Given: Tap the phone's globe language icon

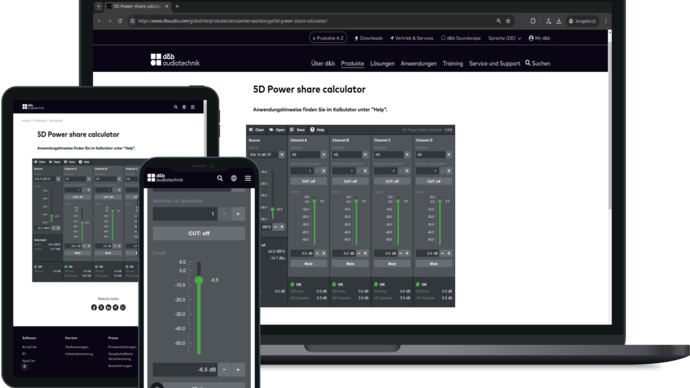Looking at the screenshot, I should pos(234,178).
